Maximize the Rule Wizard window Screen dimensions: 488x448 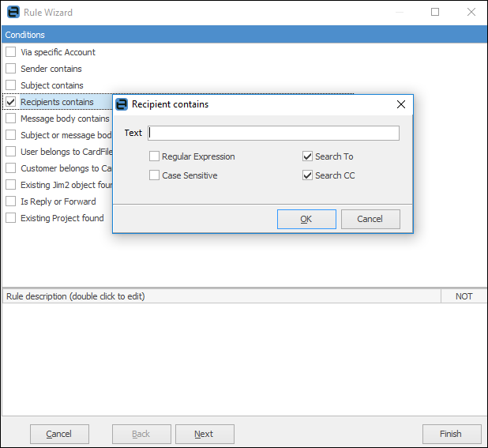[435, 12]
